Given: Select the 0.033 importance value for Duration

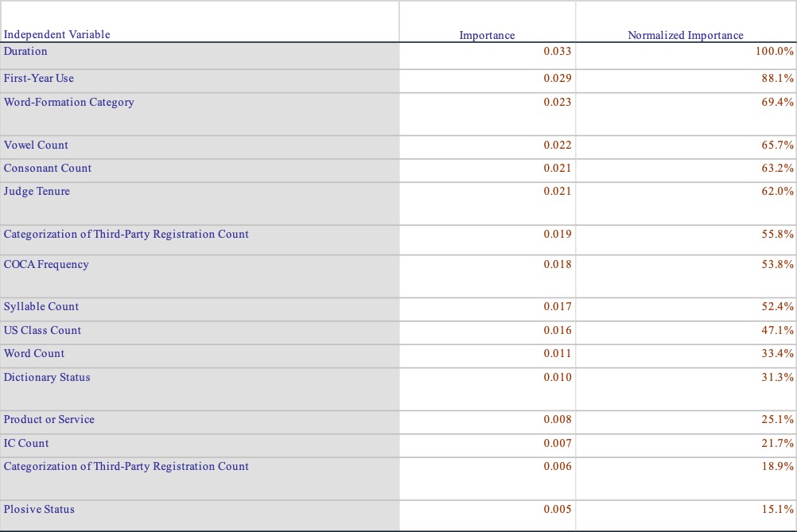Looking at the screenshot, I should tap(557, 52).
